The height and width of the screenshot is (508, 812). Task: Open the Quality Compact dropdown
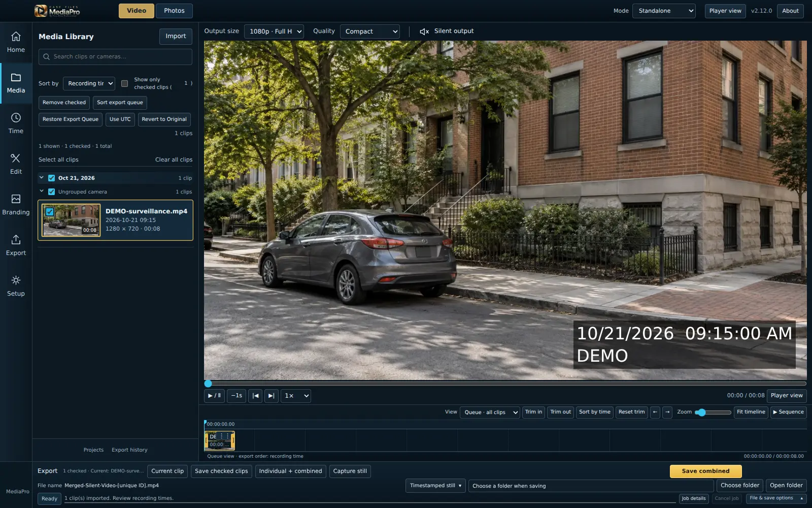click(370, 31)
